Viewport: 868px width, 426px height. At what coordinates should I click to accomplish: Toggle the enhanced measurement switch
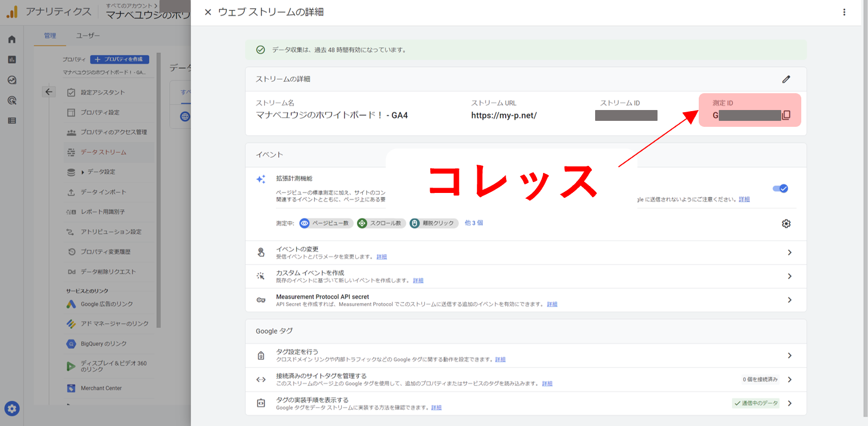[781, 189]
